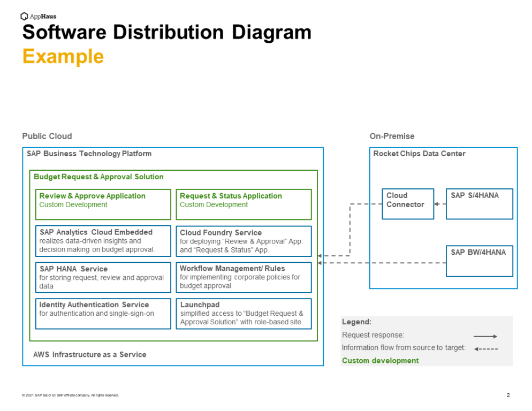The image size is (532, 411).
Task: Select the Launchpad component block
Action: click(244, 314)
